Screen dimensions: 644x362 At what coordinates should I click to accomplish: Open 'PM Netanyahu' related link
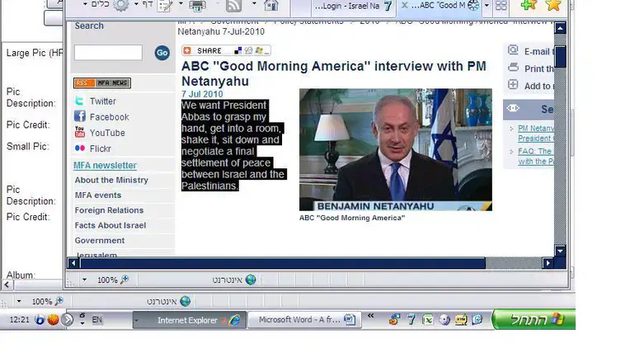click(x=536, y=133)
